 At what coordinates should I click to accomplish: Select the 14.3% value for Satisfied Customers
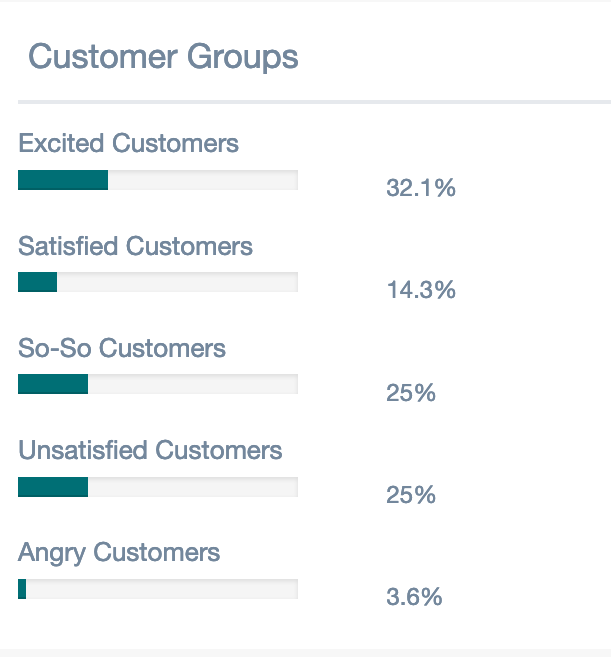pos(421,290)
